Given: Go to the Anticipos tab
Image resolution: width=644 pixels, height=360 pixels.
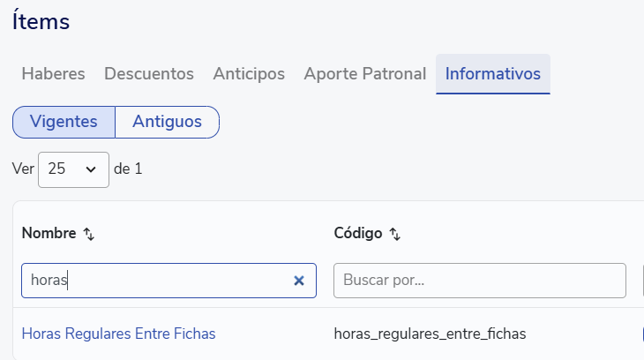Looking at the screenshot, I should (249, 74).
